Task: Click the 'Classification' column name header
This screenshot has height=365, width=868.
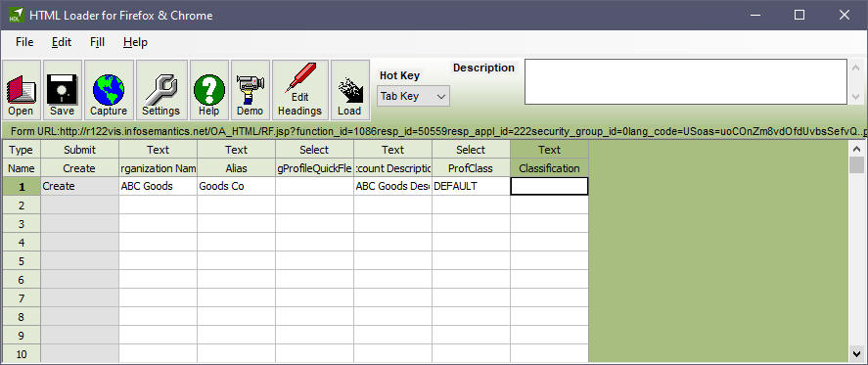Action: tap(549, 168)
